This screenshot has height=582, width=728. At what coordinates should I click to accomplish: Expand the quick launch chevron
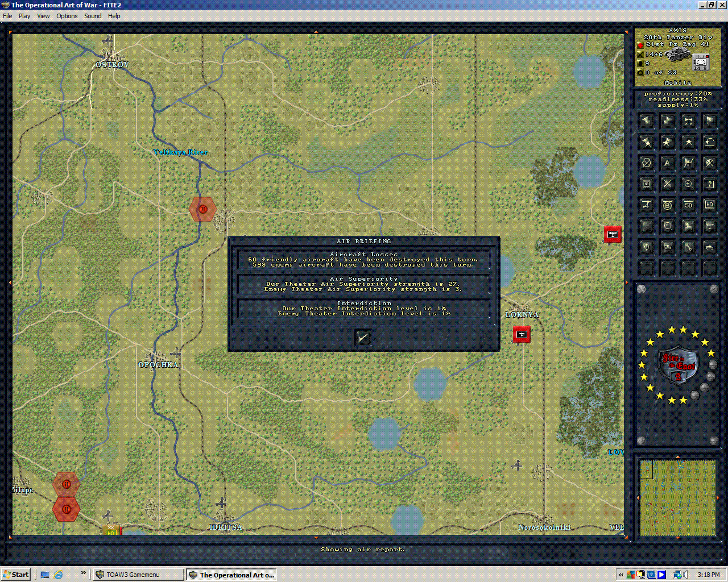coord(83,573)
